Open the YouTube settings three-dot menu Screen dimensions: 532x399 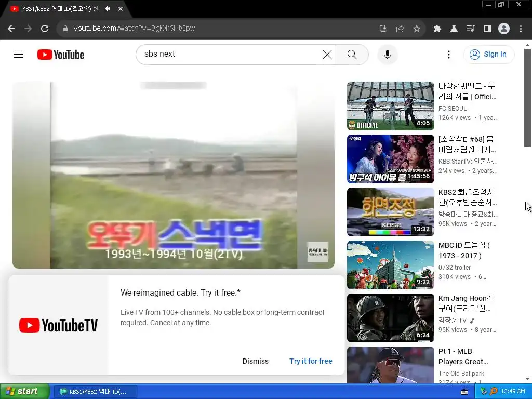tap(449, 54)
